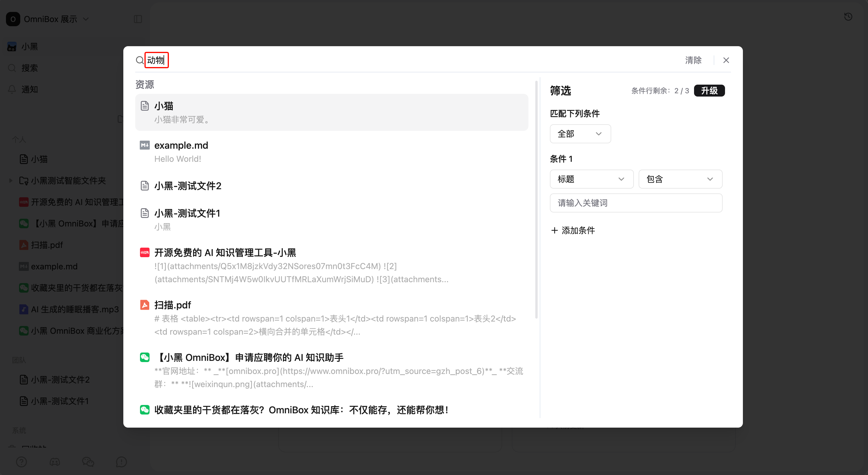Select 小黑测试智能文件夹 in sidebar
The image size is (868, 475).
point(68,180)
